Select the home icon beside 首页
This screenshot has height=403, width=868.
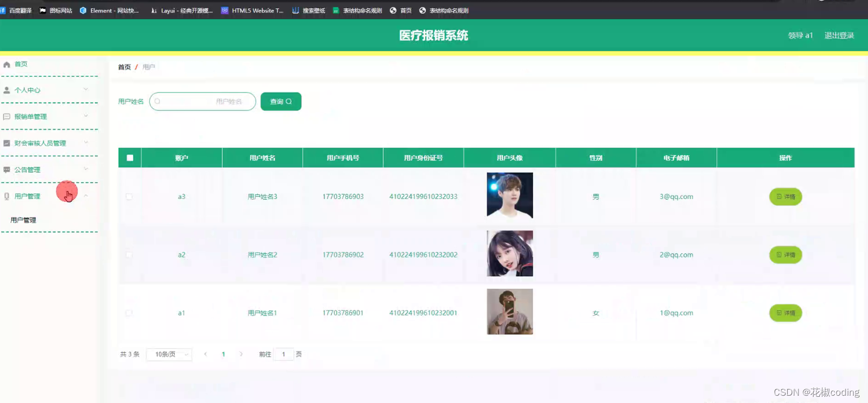tap(6, 64)
